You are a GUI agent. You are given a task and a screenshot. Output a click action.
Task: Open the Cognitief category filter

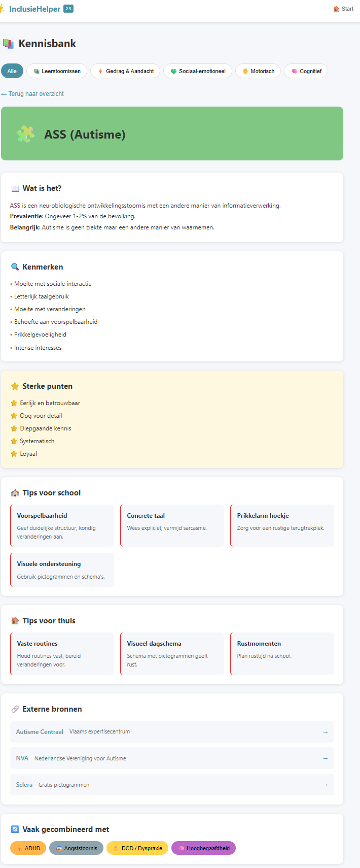click(x=306, y=71)
